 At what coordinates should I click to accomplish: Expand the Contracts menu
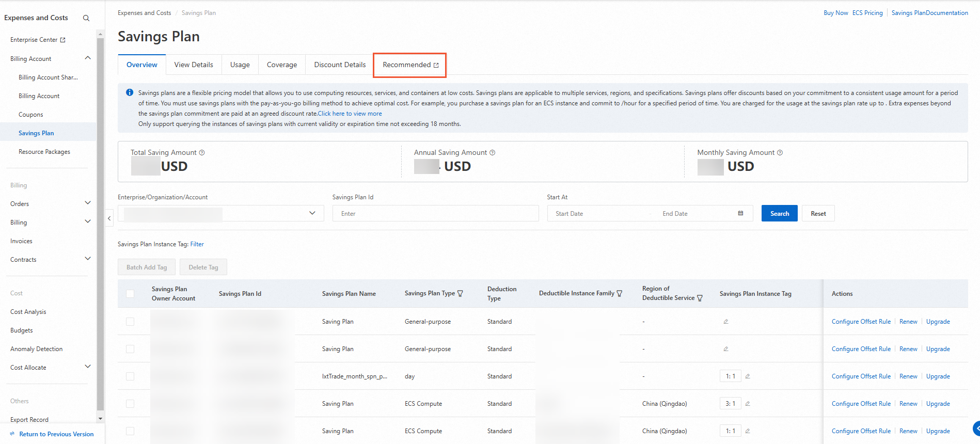point(88,259)
